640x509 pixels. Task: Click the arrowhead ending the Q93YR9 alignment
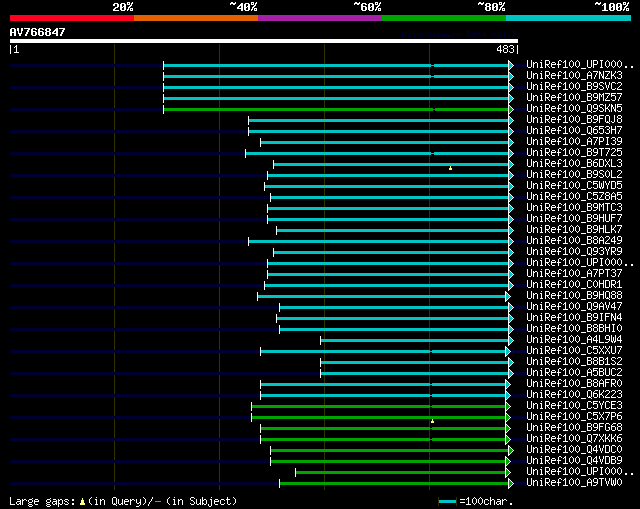(511, 253)
